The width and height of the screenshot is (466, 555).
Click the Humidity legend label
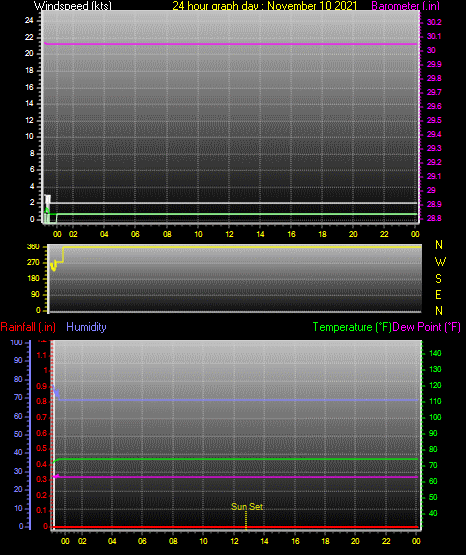pos(86,327)
